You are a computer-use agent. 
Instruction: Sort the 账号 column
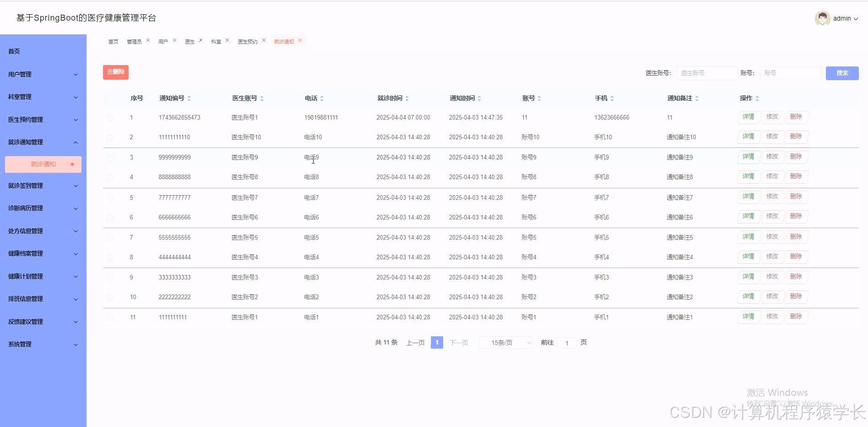click(x=540, y=98)
